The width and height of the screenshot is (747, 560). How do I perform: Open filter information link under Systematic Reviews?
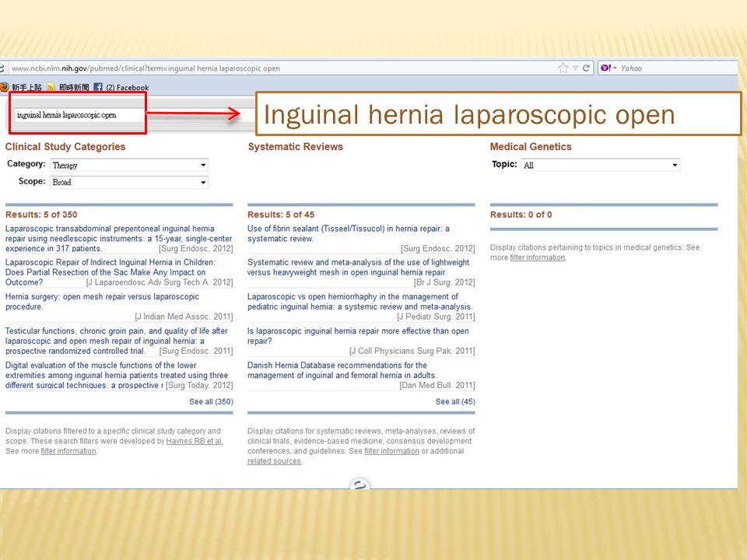tap(391, 451)
